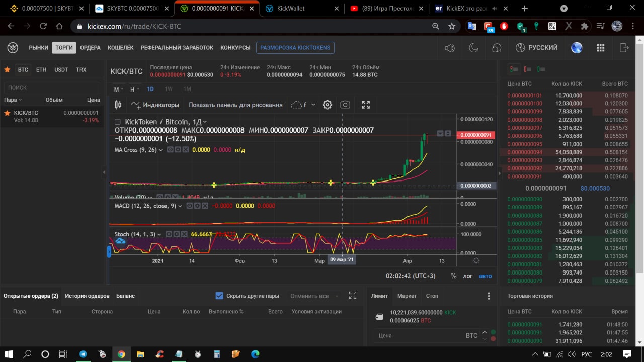The height and width of the screenshot is (362, 644).
Task: Toggle percent scale on the chart
Action: (453, 276)
